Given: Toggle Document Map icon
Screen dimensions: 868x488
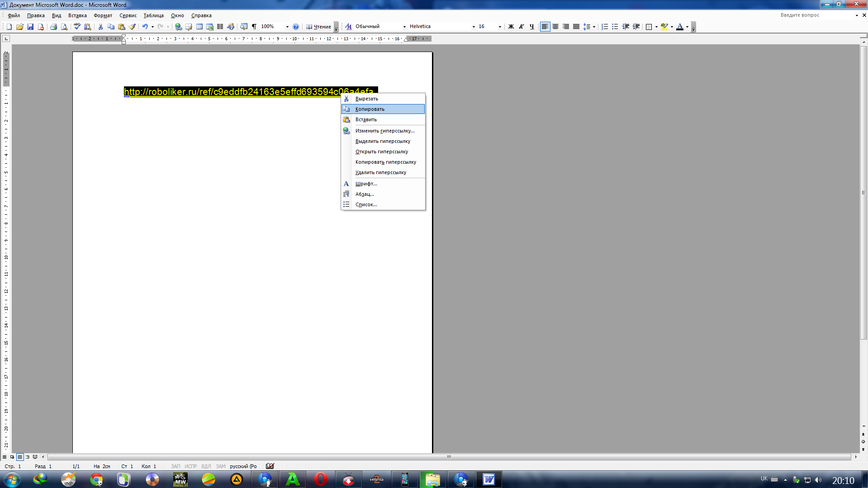Looking at the screenshot, I should pyautogui.click(x=244, y=27).
